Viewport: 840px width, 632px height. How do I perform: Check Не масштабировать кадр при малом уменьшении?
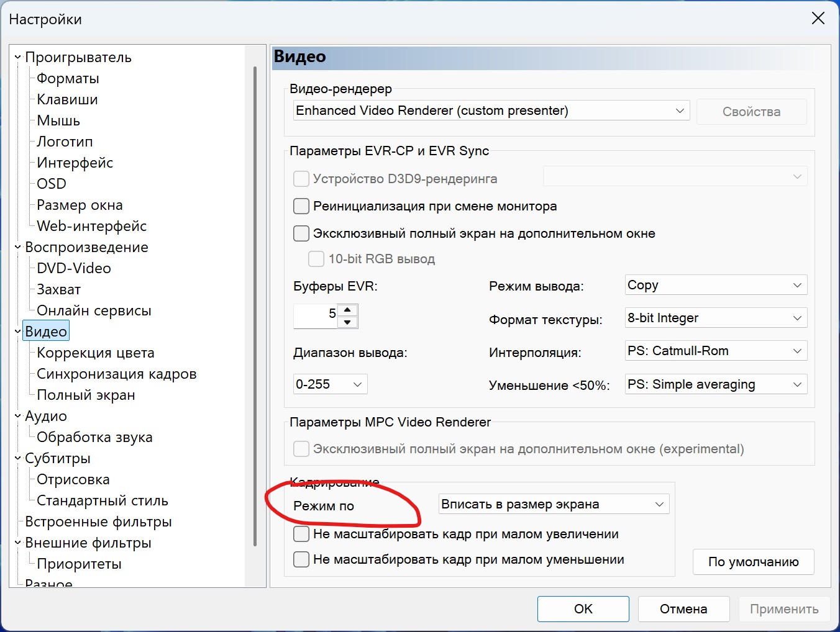pos(301,559)
